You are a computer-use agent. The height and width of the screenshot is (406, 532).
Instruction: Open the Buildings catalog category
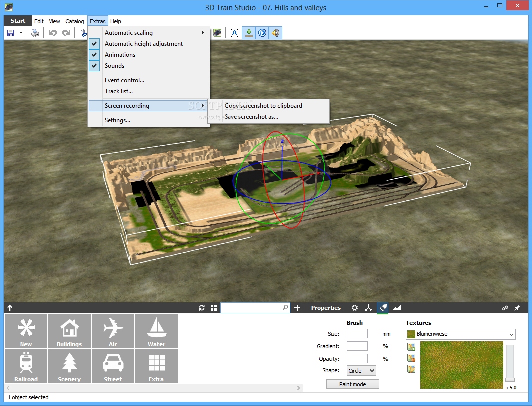click(x=69, y=331)
